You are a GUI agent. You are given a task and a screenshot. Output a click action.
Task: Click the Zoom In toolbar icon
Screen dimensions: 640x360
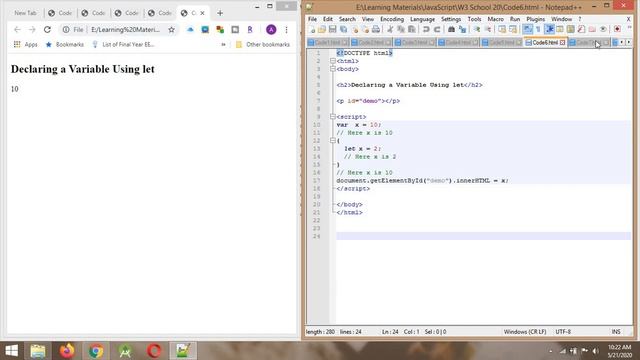click(477, 29)
